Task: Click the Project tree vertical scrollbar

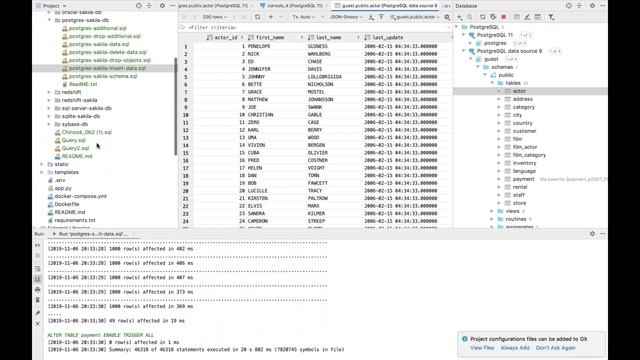Action: [176, 106]
